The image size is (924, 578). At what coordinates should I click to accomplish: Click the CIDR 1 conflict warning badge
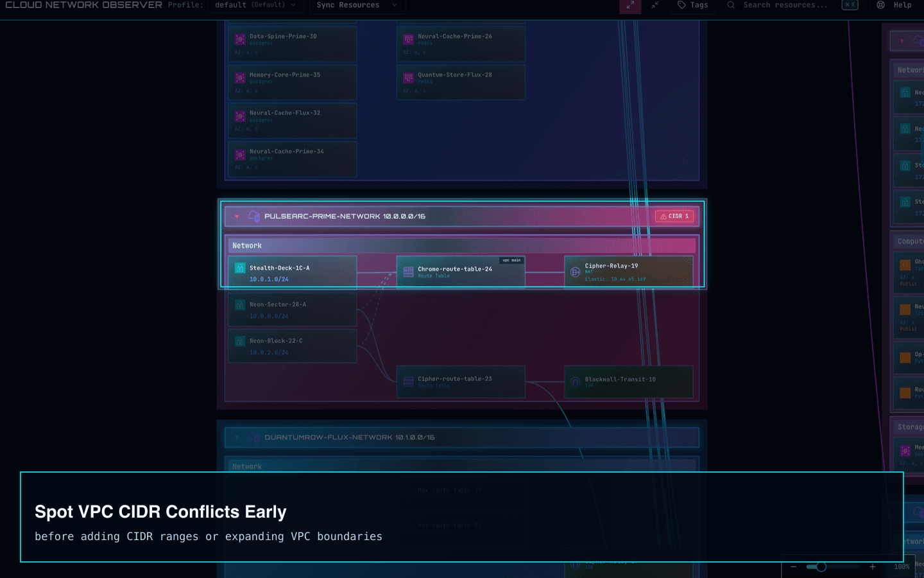point(674,216)
